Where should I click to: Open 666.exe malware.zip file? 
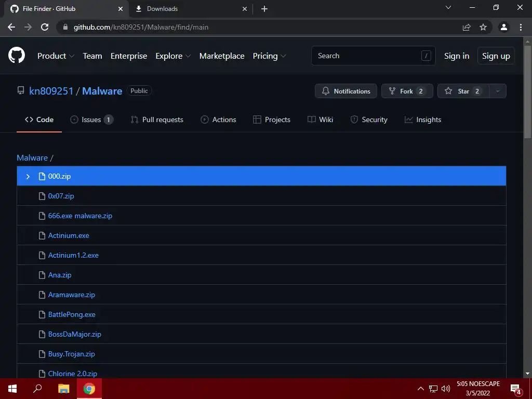point(80,216)
